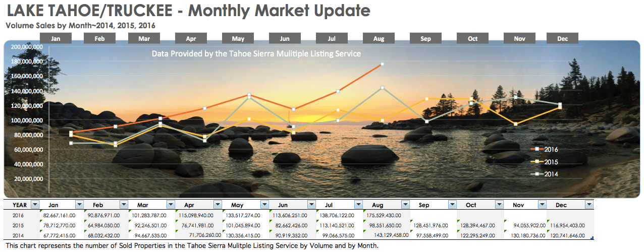Click the Volume Sales by Month subtitle
644x252 pixels.
80,25
